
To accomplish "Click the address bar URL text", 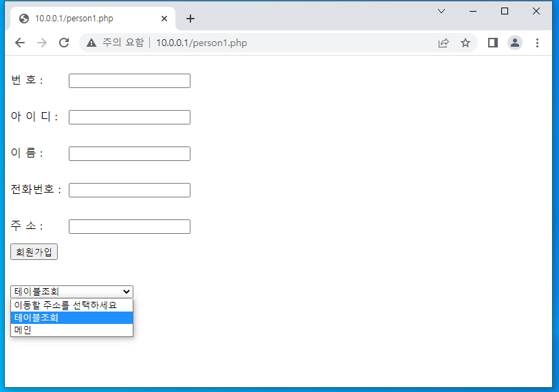I will click(x=201, y=43).
